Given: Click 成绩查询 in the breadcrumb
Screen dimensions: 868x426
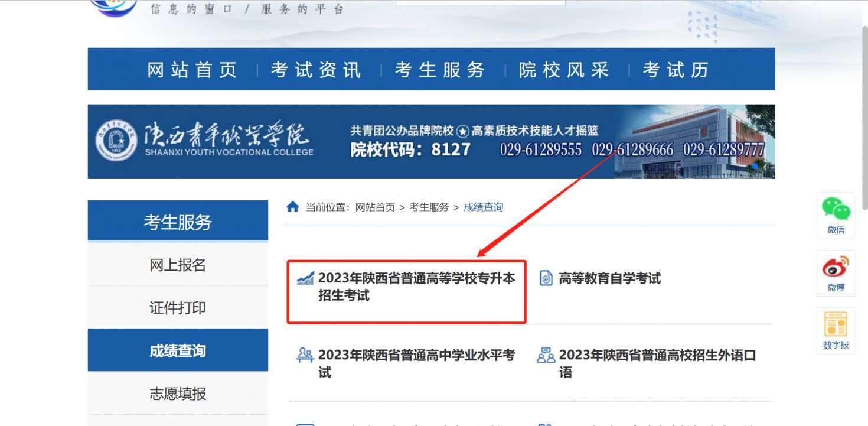Looking at the screenshot, I should point(484,207).
